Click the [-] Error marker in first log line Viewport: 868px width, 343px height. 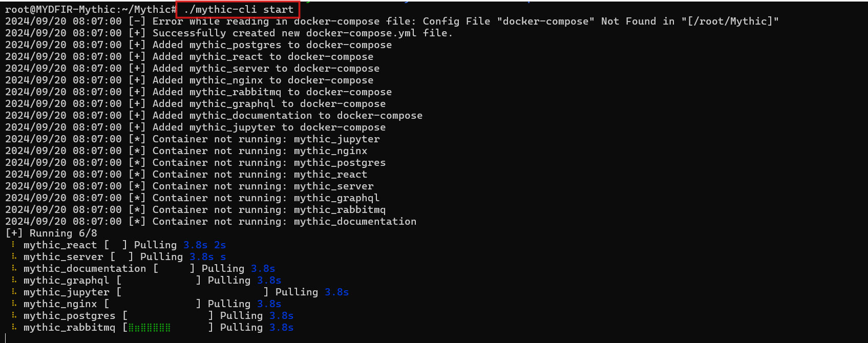point(137,21)
